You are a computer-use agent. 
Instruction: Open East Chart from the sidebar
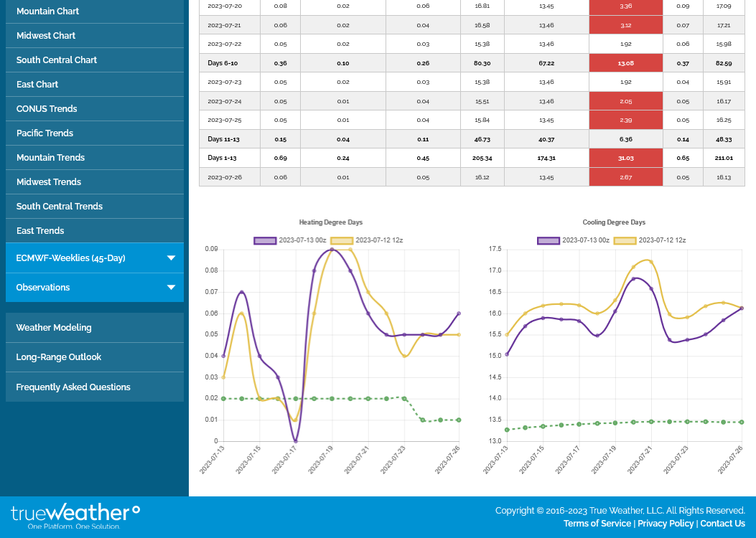[x=37, y=85]
